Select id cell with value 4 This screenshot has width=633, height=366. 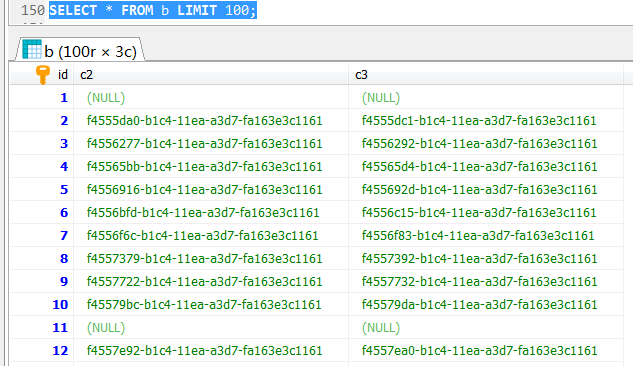42,167
